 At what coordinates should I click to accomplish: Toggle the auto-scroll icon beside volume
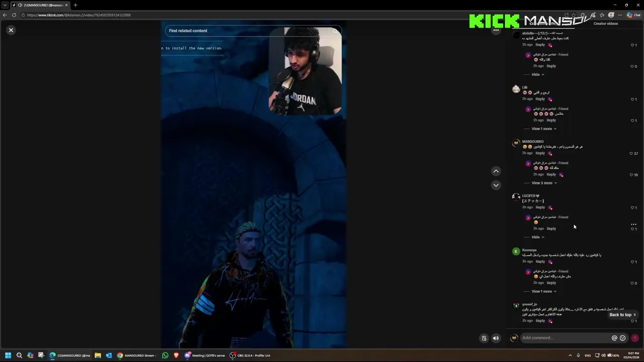(484, 338)
